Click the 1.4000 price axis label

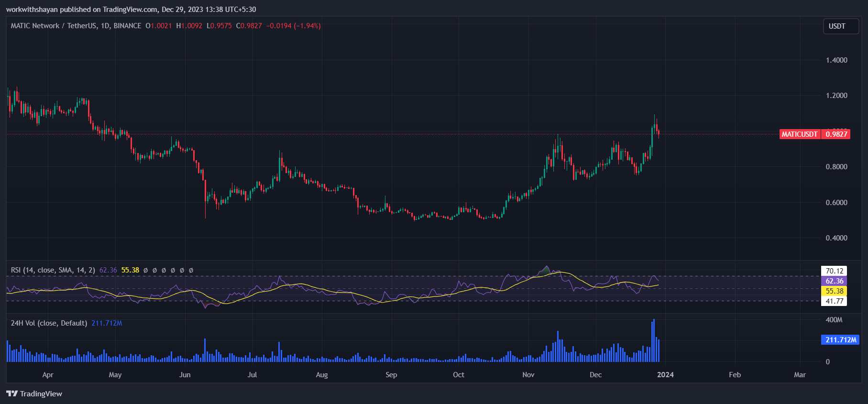click(836, 60)
